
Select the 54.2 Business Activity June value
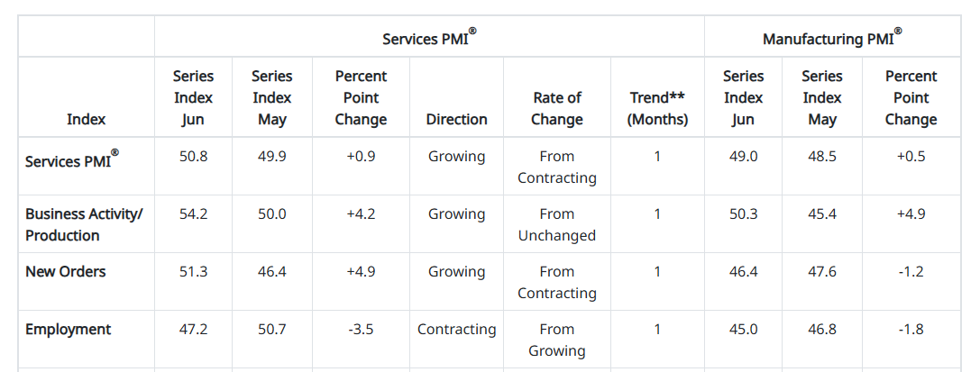[193, 213]
